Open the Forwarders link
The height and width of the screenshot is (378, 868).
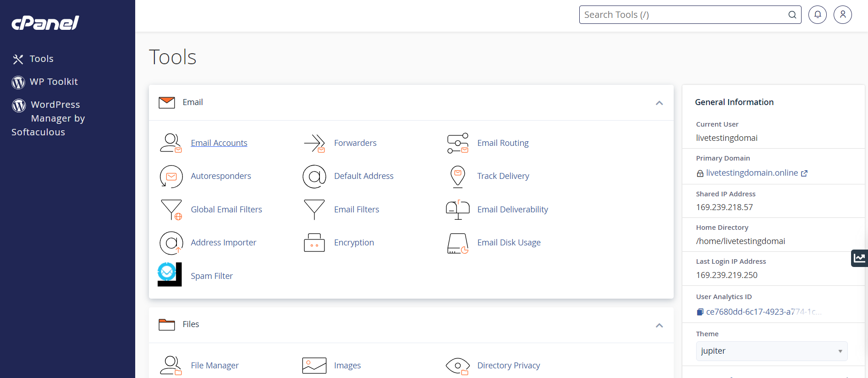[355, 143]
